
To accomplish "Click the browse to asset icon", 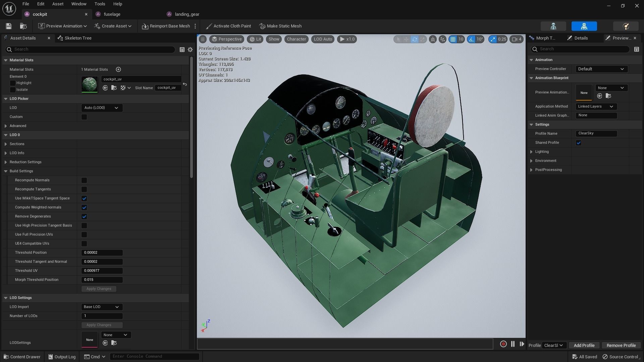I will pos(23,26).
